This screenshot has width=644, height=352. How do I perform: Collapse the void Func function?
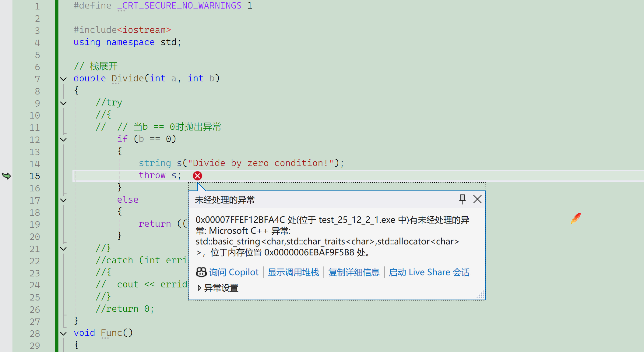click(x=63, y=333)
